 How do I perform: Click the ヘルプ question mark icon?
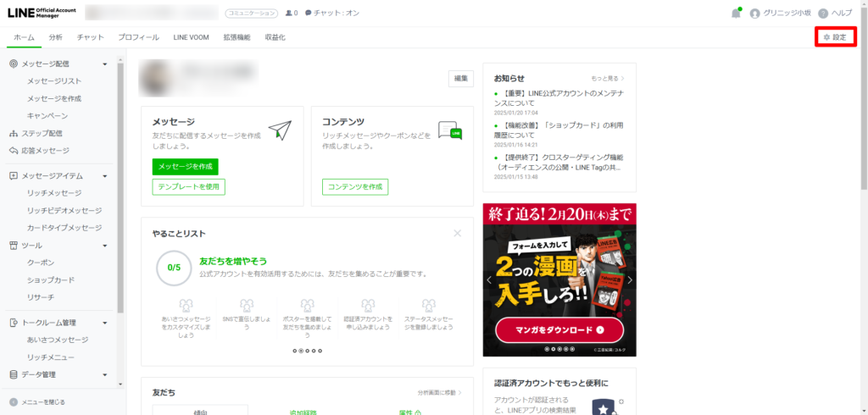tap(823, 14)
